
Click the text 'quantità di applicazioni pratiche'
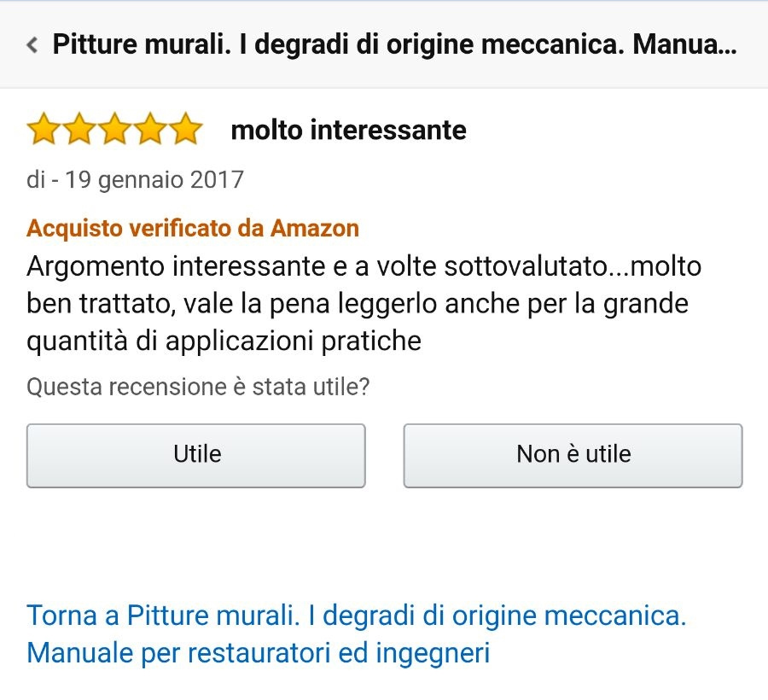[224, 341]
